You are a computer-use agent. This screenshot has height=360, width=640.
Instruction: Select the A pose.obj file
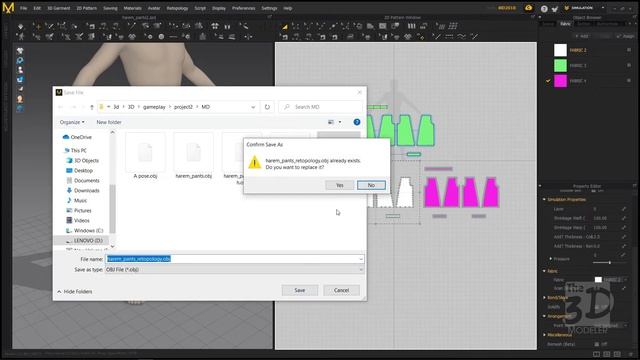pyautogui.click(x=145, y=156)
